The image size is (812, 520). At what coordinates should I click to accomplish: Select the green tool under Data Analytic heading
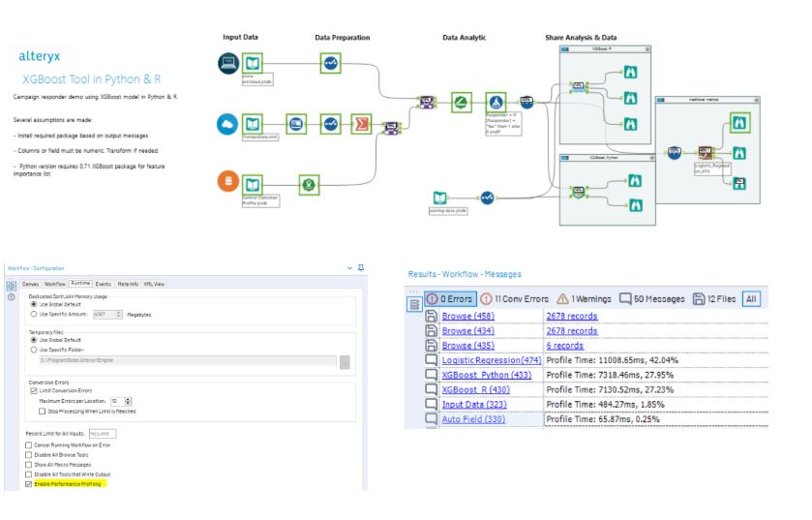tap(462, 103)
